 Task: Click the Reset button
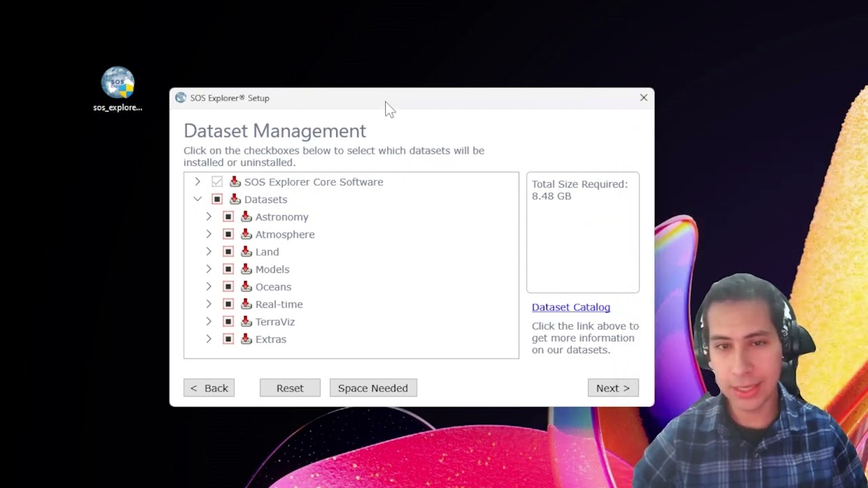click(x=290, y=388)
